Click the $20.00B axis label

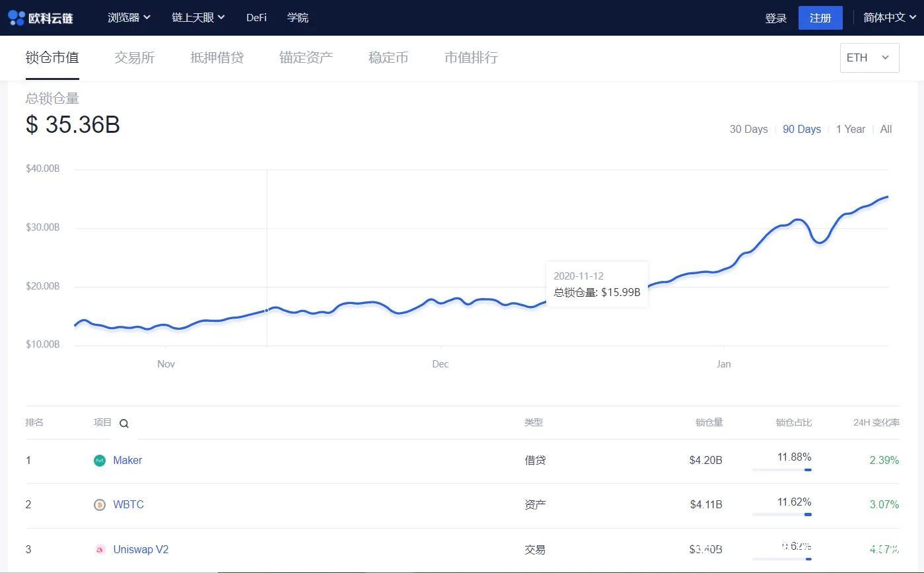(43, 286)
